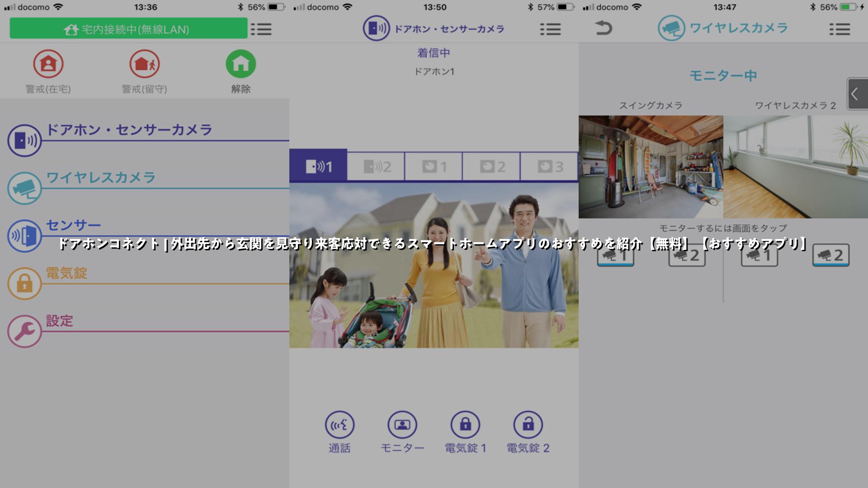The width and height of the screenshot is (868, 488).
Task: Open the センサー icon in the main list
Action: [x=24, y=236]
